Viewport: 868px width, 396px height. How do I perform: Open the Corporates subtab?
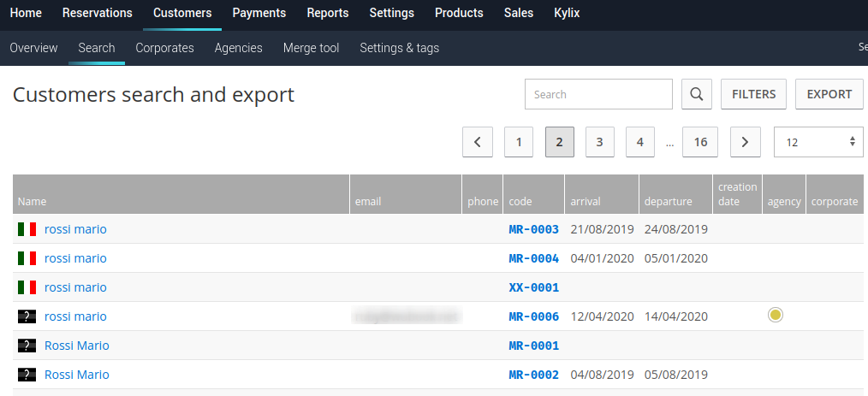(x=164, y=48)
